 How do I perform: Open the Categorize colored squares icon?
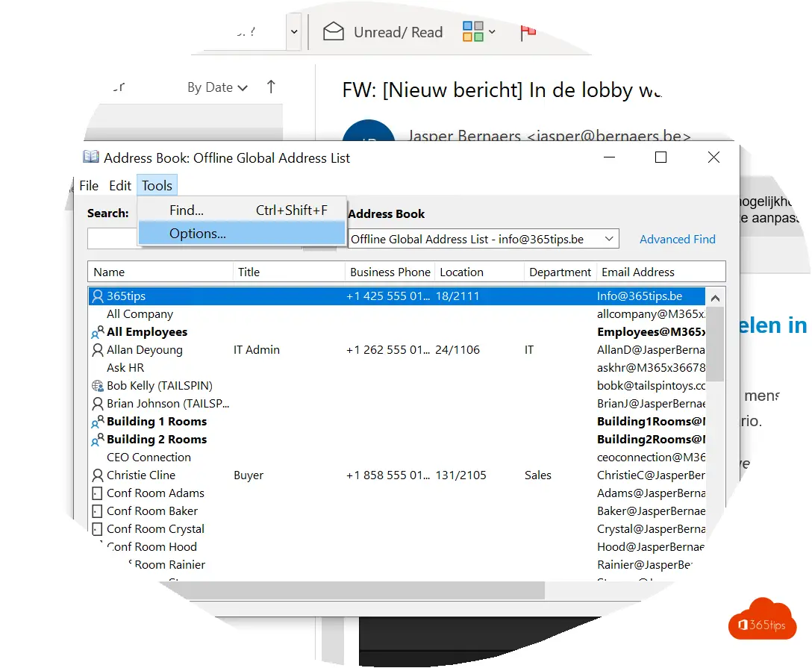pos(473,31)
